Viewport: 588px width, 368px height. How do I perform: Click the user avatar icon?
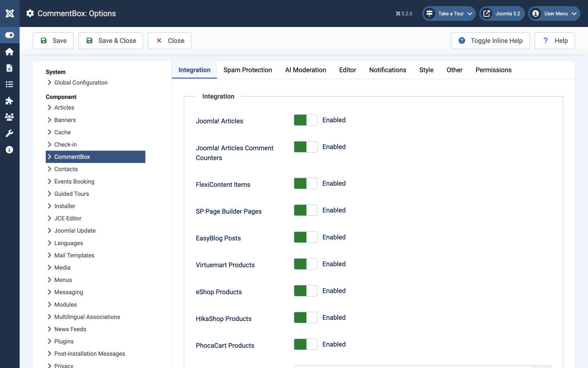536,13
